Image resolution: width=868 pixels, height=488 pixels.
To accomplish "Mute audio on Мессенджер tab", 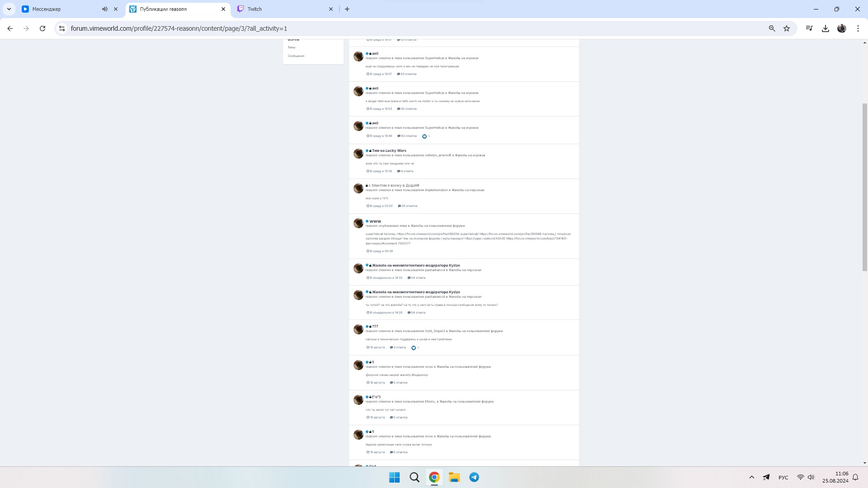I will (105, 9).
